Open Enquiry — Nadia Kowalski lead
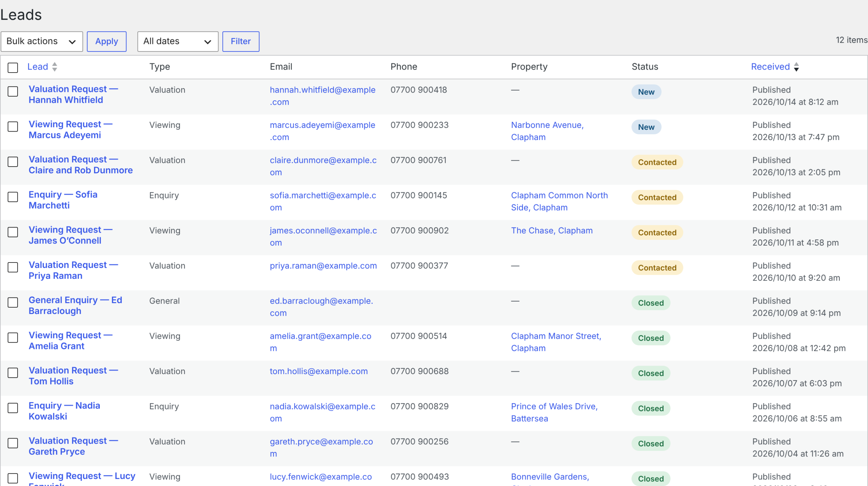This screenshot has height=486, width=868. [x=64, y=411]
